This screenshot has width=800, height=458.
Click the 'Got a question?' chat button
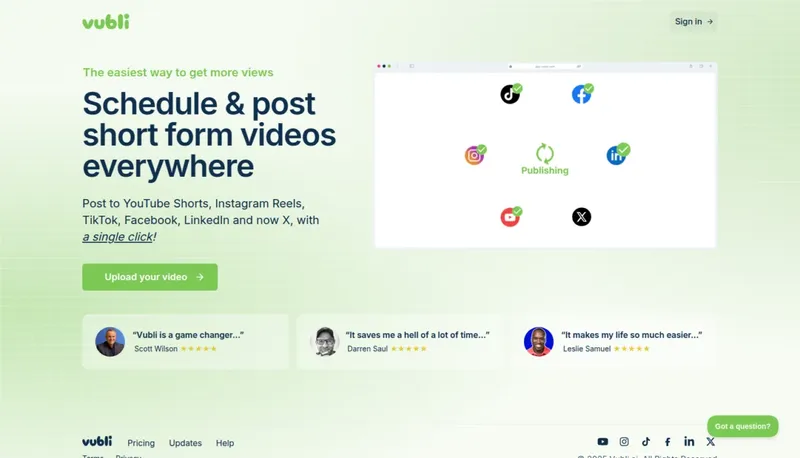click(743, 426)
